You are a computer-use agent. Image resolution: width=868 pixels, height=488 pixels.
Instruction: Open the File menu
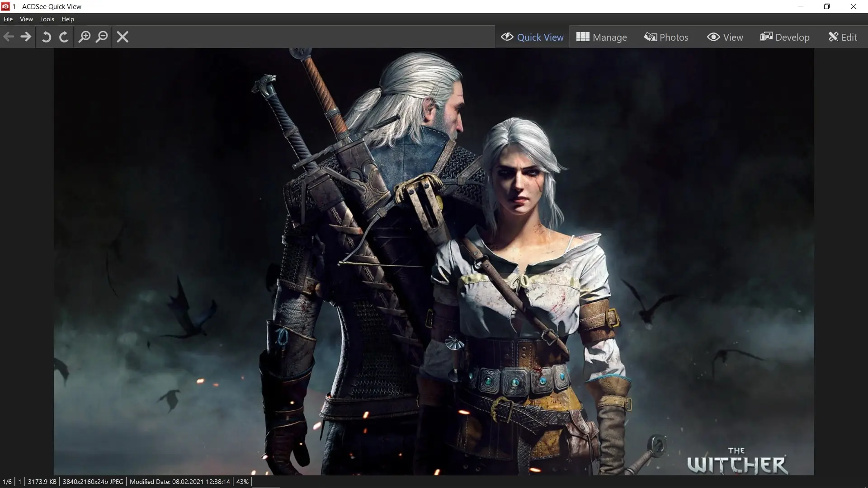[8, 19]
